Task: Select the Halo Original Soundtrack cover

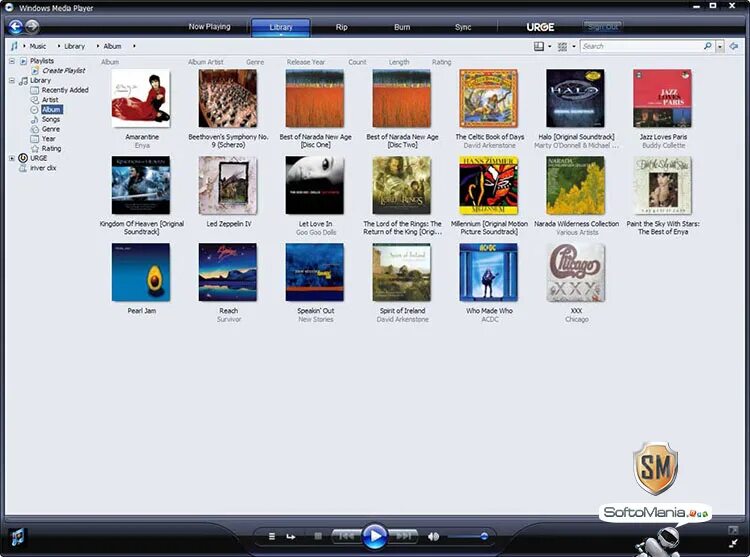Action: 575,98
